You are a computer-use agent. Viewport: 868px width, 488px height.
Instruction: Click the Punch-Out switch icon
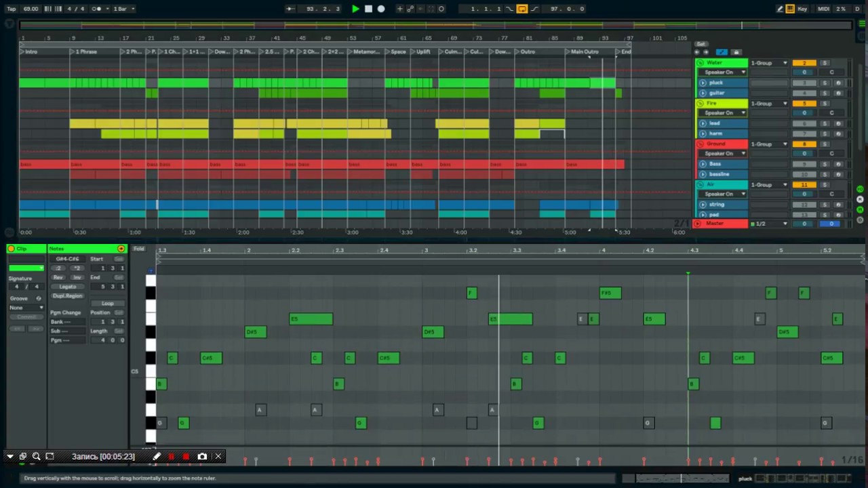coord(534,9)
